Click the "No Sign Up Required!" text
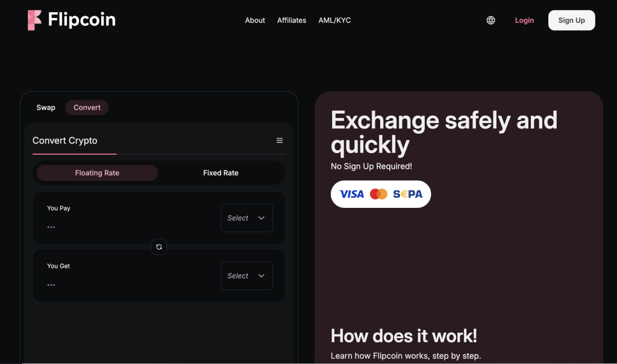This screenshot has width=617, height=364. pyautogui.click(x=371, y=166)
